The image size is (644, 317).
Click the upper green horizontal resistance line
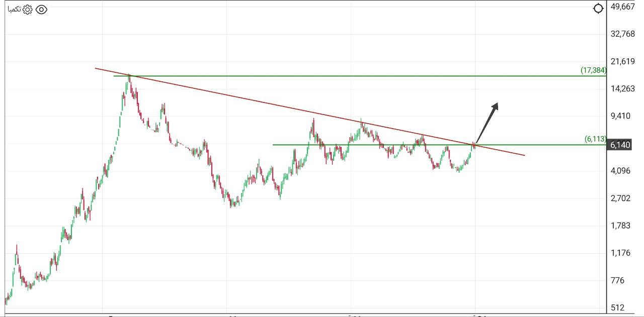coord(352,75)
